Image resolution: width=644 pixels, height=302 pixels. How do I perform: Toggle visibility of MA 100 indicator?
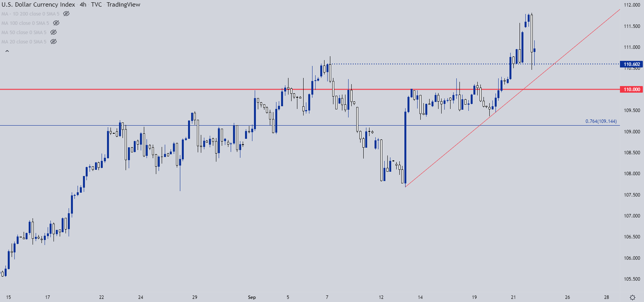[x=56, y=23]
